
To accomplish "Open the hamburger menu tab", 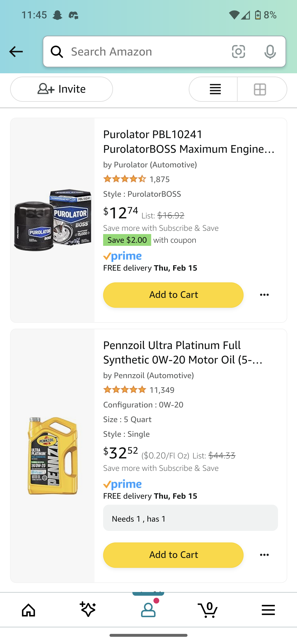I will [x=268, y=610].
